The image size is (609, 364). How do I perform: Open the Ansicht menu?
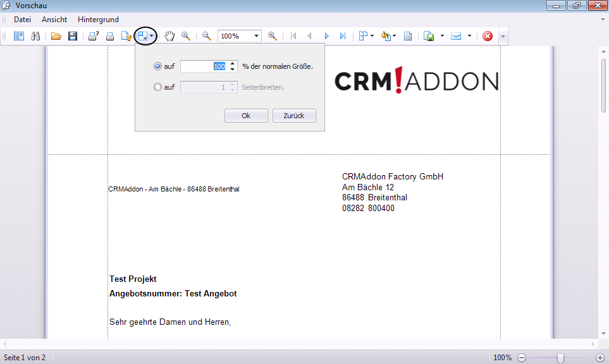[54, 20]
